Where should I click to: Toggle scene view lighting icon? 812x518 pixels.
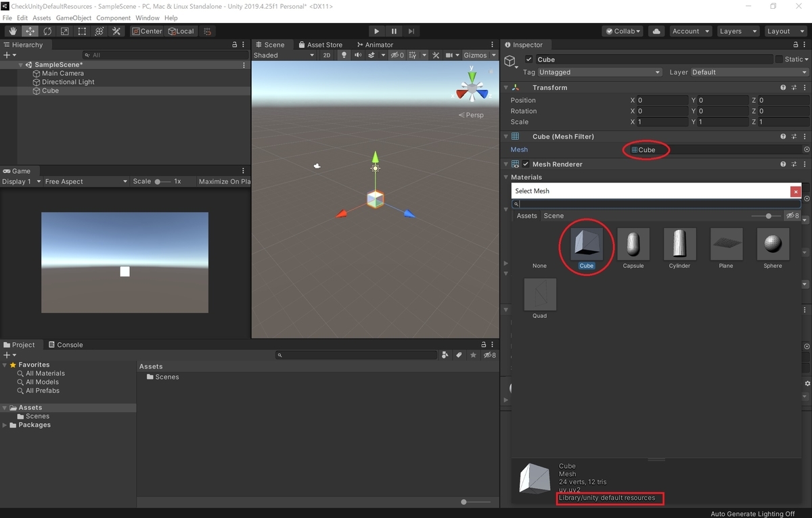pyautogui.click(x=344, y=55)
